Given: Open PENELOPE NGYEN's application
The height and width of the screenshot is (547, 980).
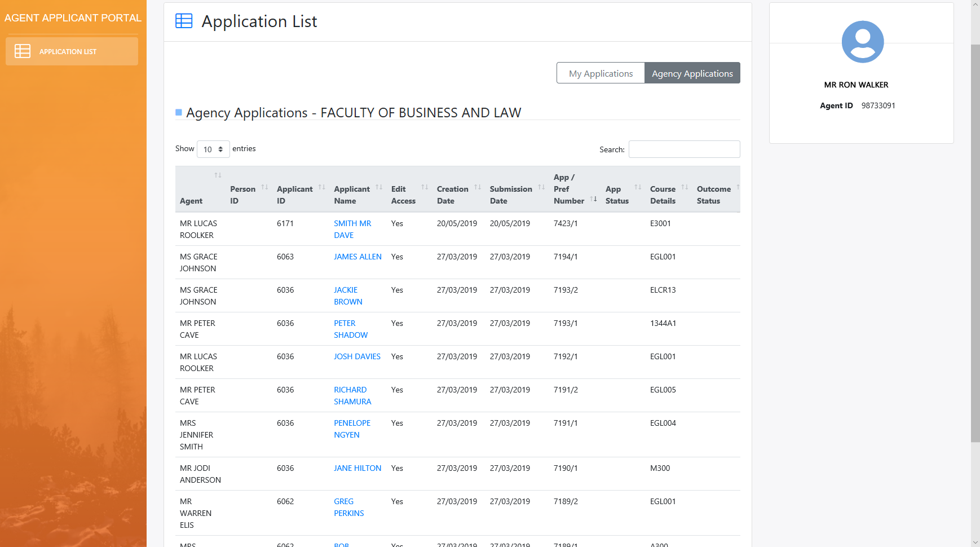Looking at the screenshot, I should [x=352, y=429].
